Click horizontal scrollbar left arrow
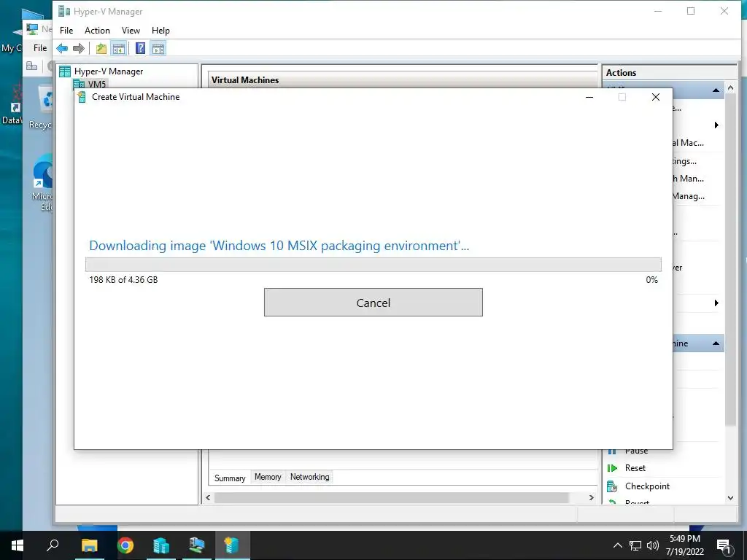 (x=208, y=497)
